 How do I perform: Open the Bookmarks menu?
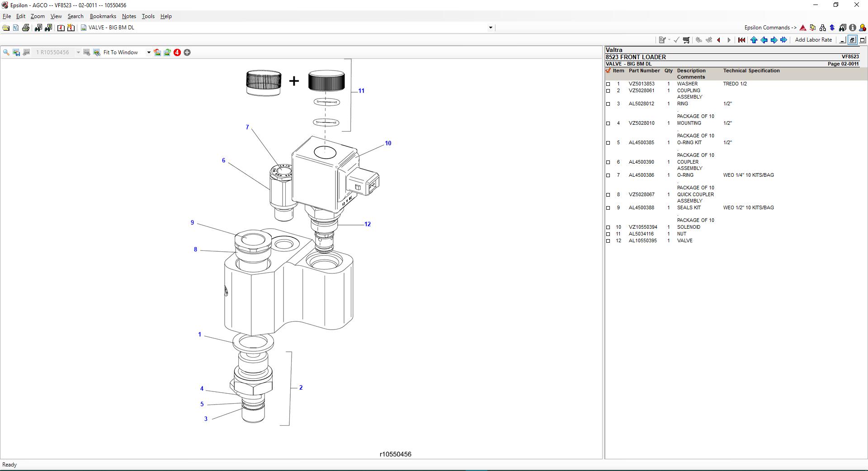[x=103, y=16]
